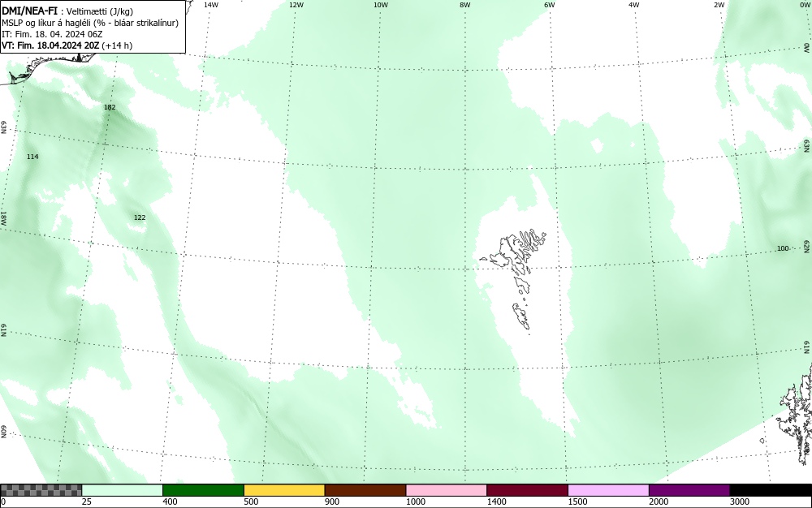Image resolution: width=812 pixels, height=508 pixels.
Task: Click the legend value 500
Action: coord(251,502)
